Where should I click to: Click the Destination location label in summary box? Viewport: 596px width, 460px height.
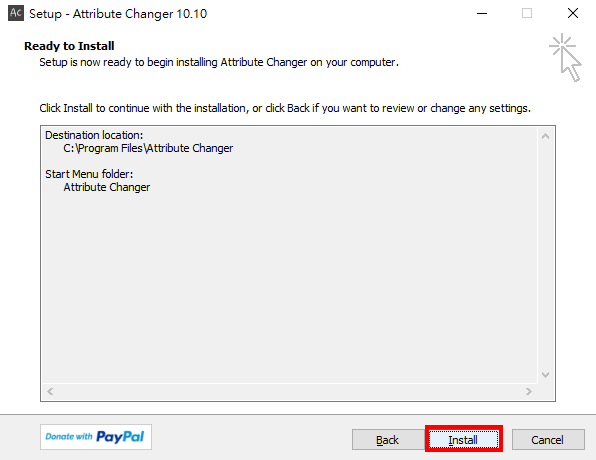click(x=94, y=135)
